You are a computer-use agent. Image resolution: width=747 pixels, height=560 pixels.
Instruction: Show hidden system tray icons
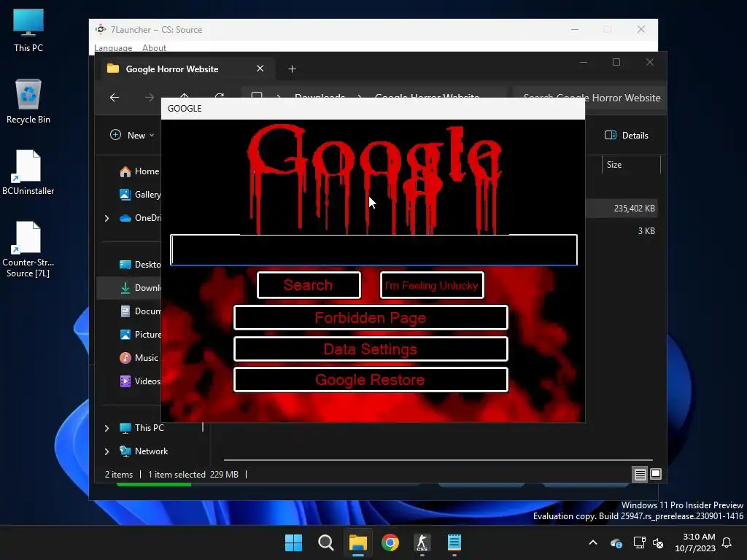(x=593, y=542)
